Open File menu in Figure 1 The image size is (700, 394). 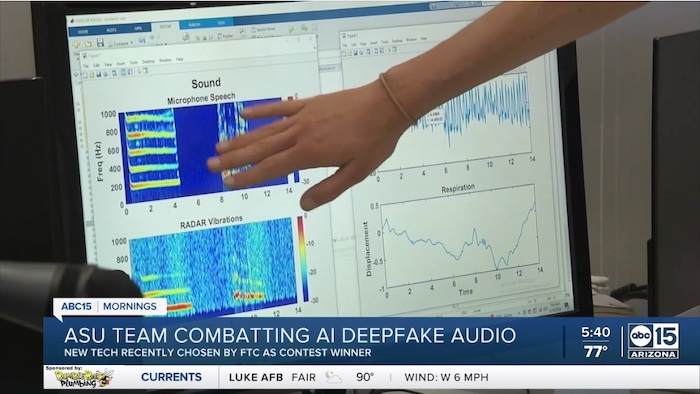point(86,66)
